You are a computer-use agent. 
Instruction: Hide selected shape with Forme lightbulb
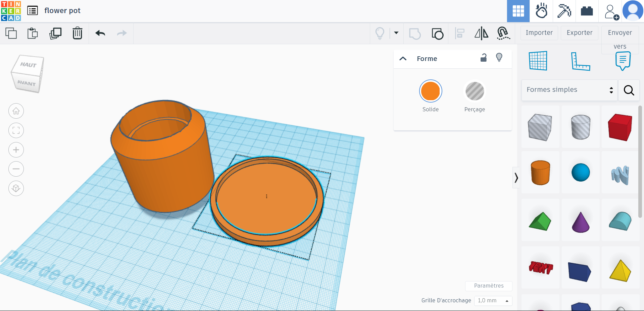499,58
